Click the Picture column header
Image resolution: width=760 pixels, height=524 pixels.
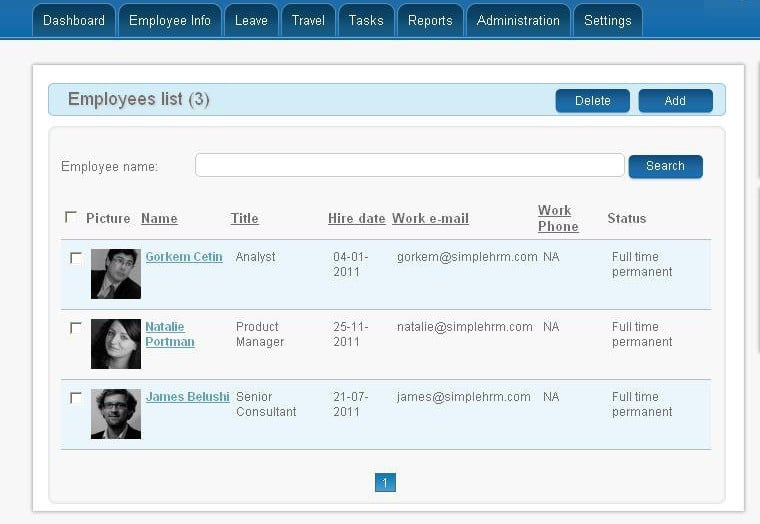(x=108, y=219)
